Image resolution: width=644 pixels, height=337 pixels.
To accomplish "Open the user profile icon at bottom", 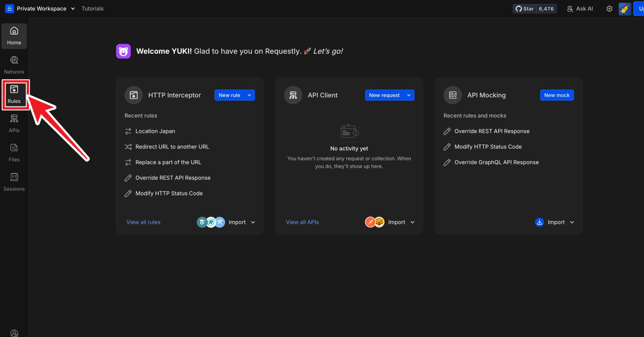I will pyautogui.click(x=14, y=333).
